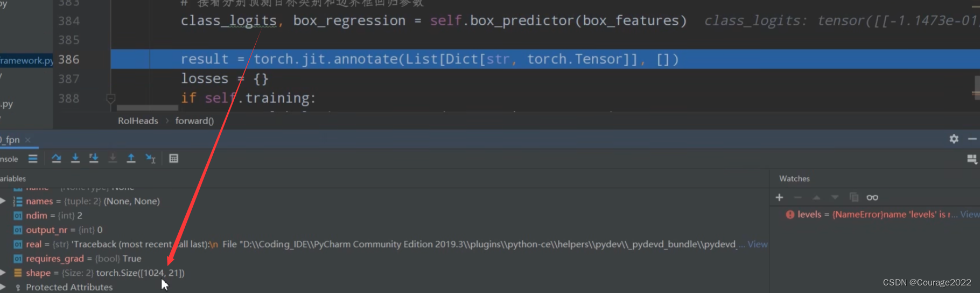Click the Run to Cursor icon

click(x=150, y=159)
